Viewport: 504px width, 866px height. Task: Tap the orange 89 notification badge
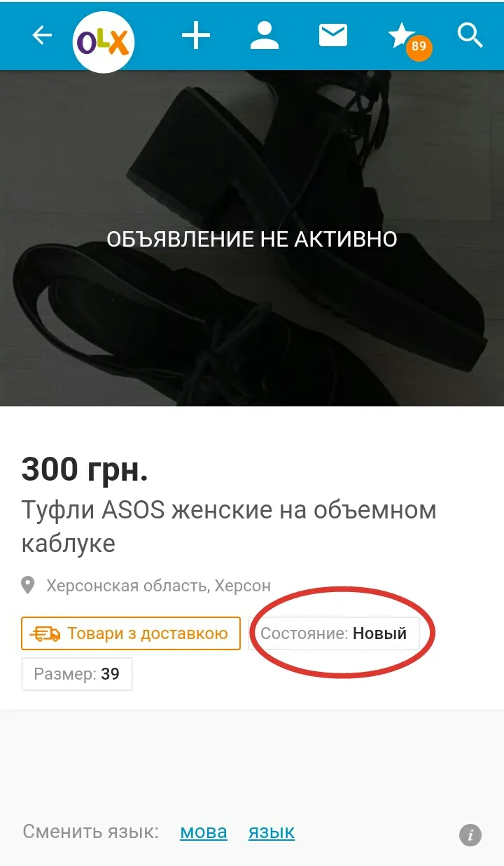pos(419,47)
